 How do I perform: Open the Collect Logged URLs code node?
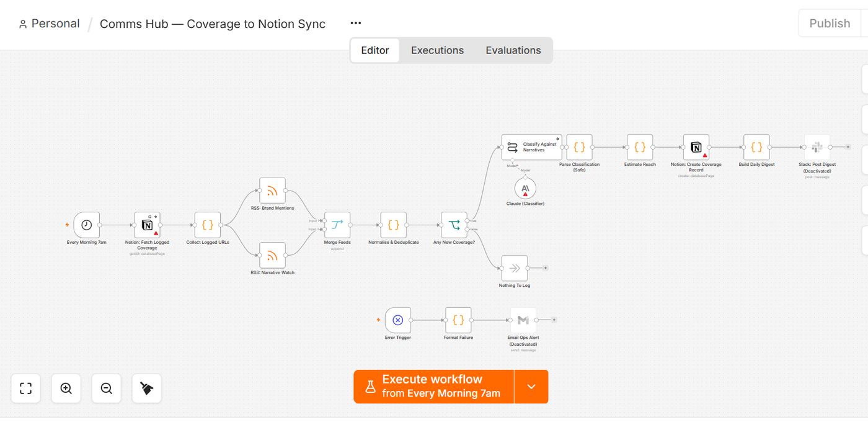tap(208, 225)
